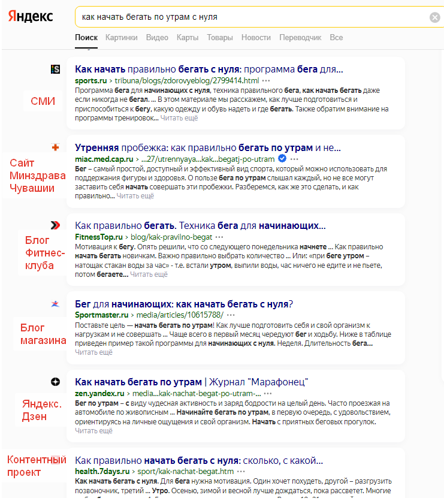Open result 'Как правильно начать бегать с нуля: сколько'
Viewport: 444px width, 504px height.
199,461
